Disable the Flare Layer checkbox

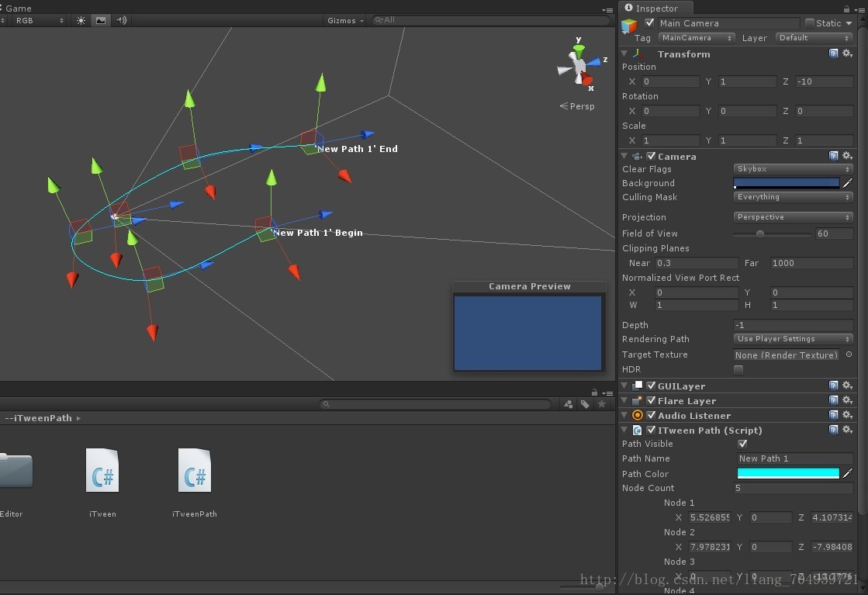tap(651, 401)
